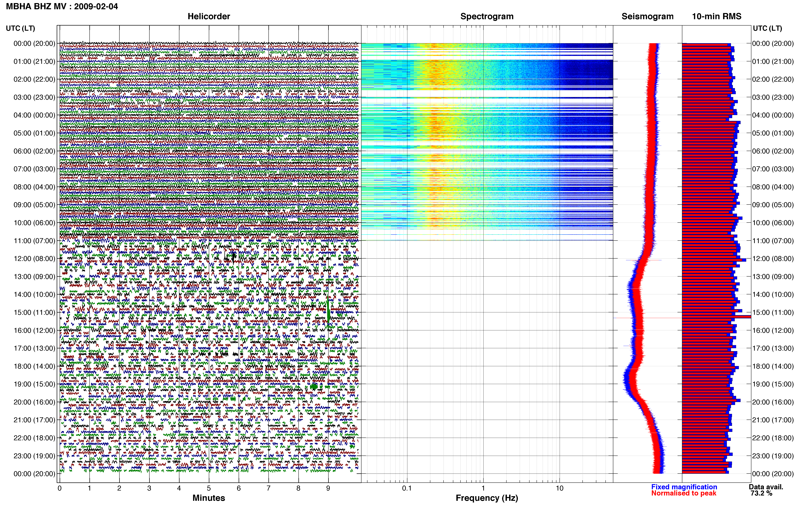Click the "Data avail." label
The image size is (812, 508).
point(766,487)
